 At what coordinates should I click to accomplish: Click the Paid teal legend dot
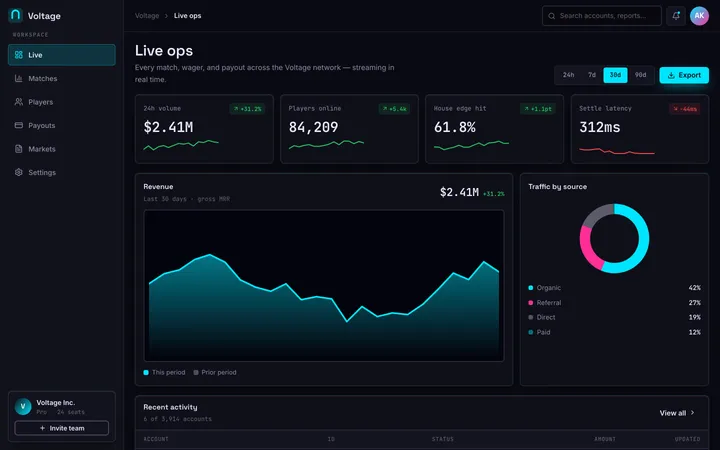point(531,332)
